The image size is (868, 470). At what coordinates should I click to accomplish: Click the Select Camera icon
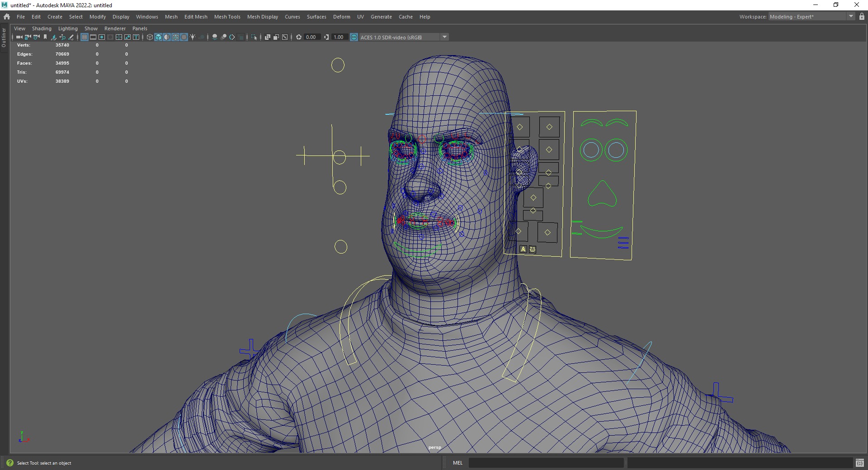(x=19, y=37)
